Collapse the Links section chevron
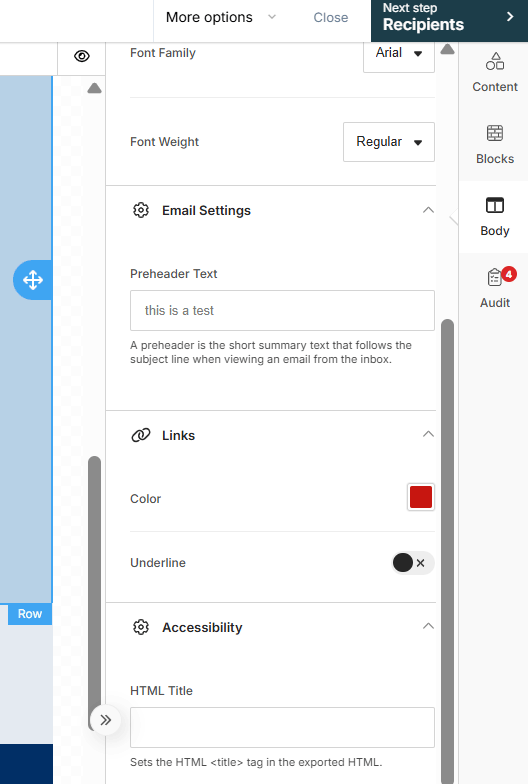Screen dimensions: 528x784 click(x=428, y=434)
